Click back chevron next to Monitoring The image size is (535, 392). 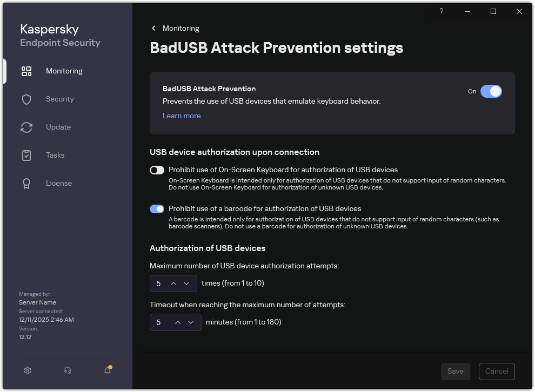click(x=153, y=28)
